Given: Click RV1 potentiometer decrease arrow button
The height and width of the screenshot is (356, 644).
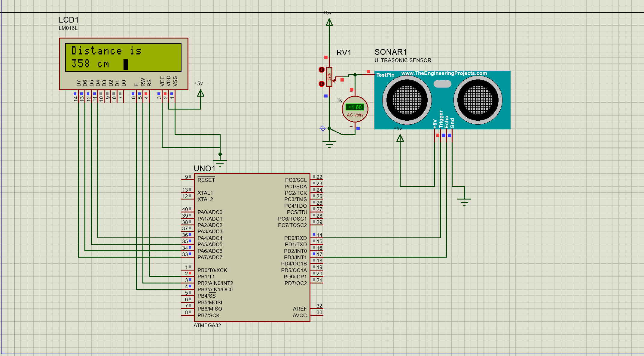Looking at the screenshot, I should point(322,84).
